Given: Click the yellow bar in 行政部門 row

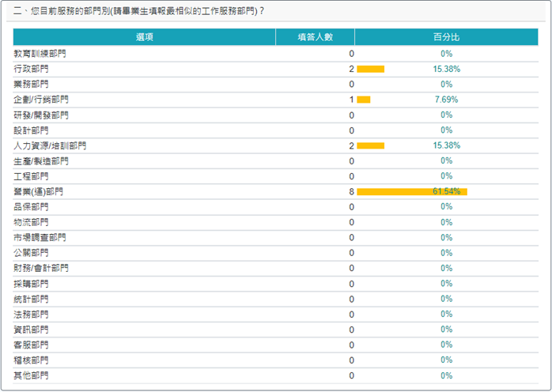Looking at the screenshot, I should point(370,69).
